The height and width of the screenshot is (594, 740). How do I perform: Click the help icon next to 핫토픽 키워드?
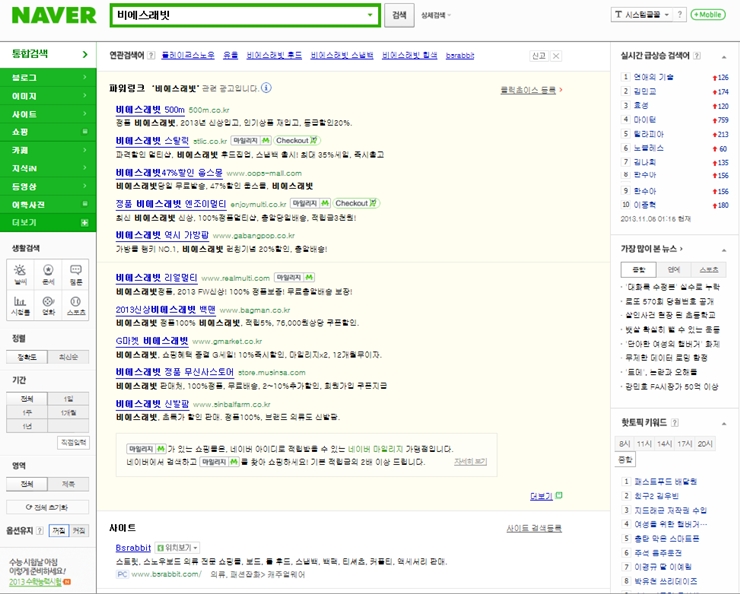(674, 423)
